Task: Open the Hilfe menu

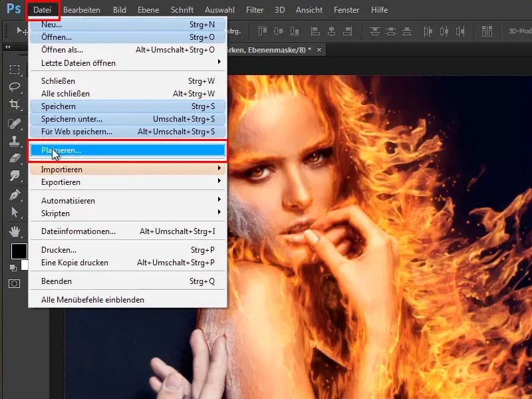Action: click(x=379, y=10)
